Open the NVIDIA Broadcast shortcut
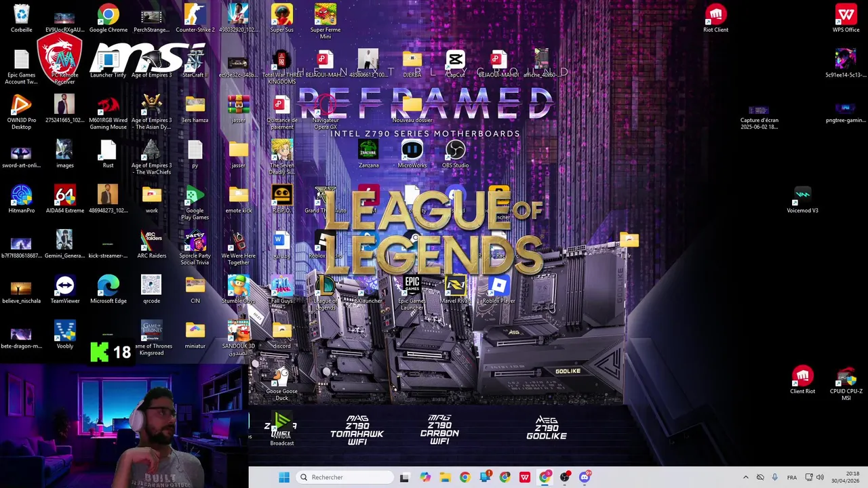This screenshot has width=868, height=488. [x=282, y=428]
